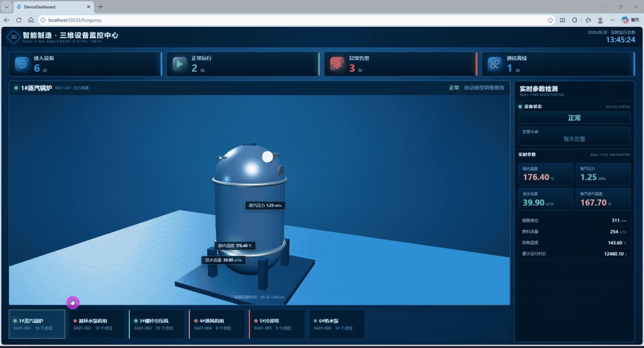Switch to the 3#螺杆空压机 device card
Image resolution: width=644 pixels, height=348 pixels.
[157, 324]
